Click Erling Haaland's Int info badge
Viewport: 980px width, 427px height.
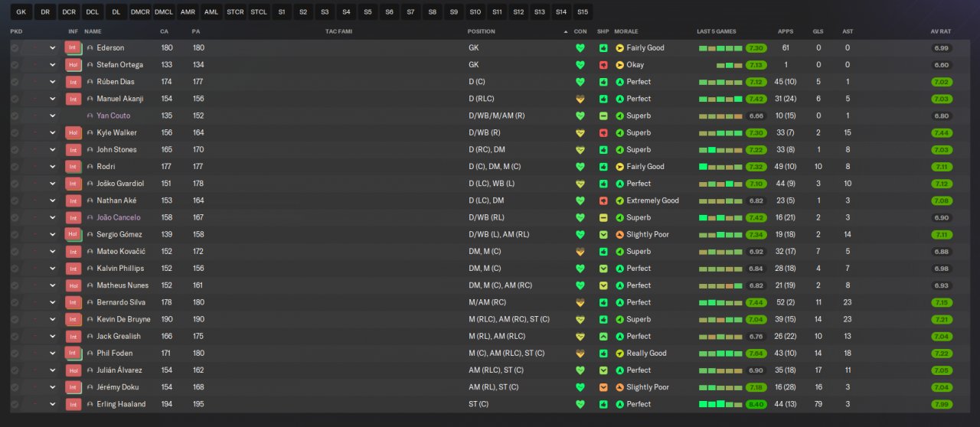tap(73, 404)
